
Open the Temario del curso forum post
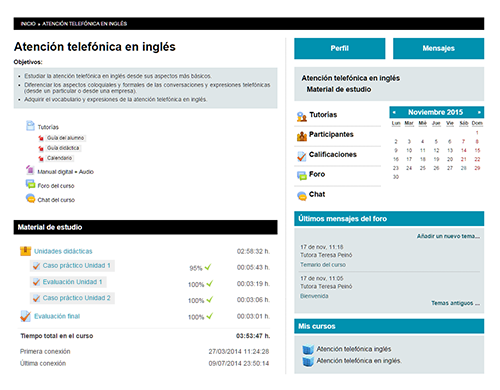click(323, 265)
